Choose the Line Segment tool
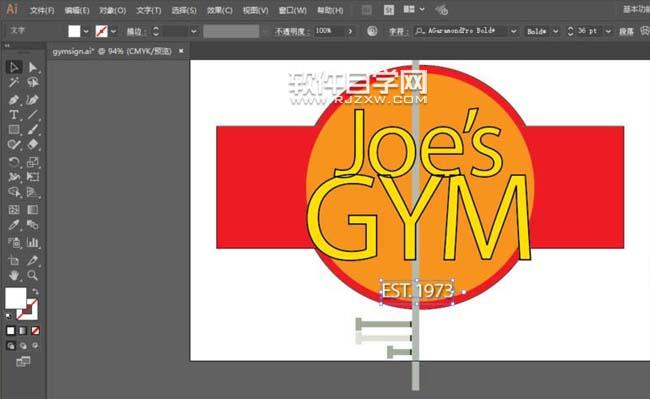 point(32,115)
